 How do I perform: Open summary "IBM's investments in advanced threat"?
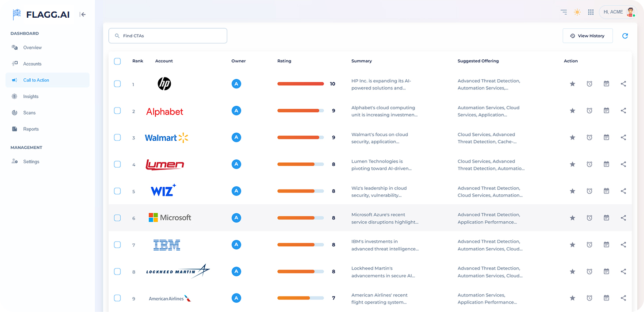tap(385, 245)
